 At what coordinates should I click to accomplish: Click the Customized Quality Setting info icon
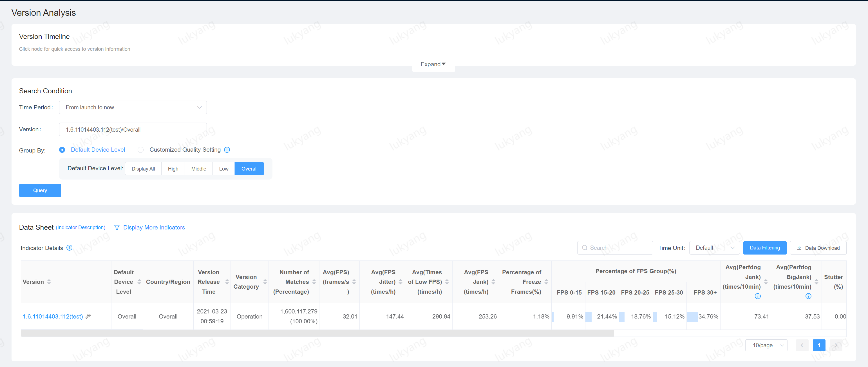coord(226,150)
